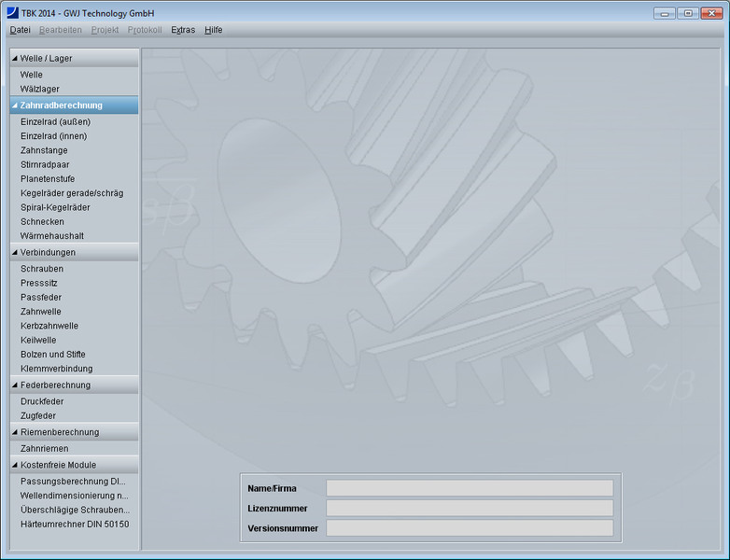The height and width of the screenshot is (560, 730).
Task: Collapse the Welle / Lager section
Action: click(x=15, y=59)
